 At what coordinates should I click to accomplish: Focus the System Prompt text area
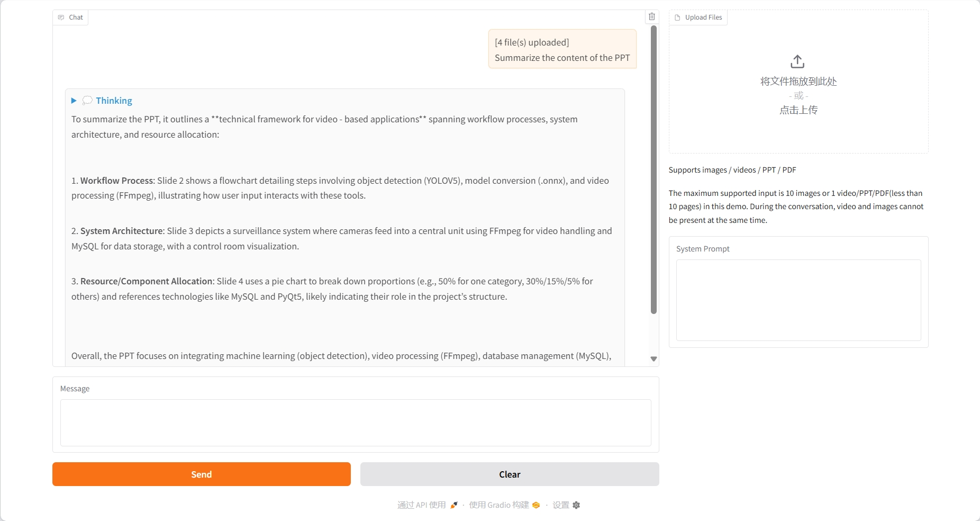coord(798,300)
